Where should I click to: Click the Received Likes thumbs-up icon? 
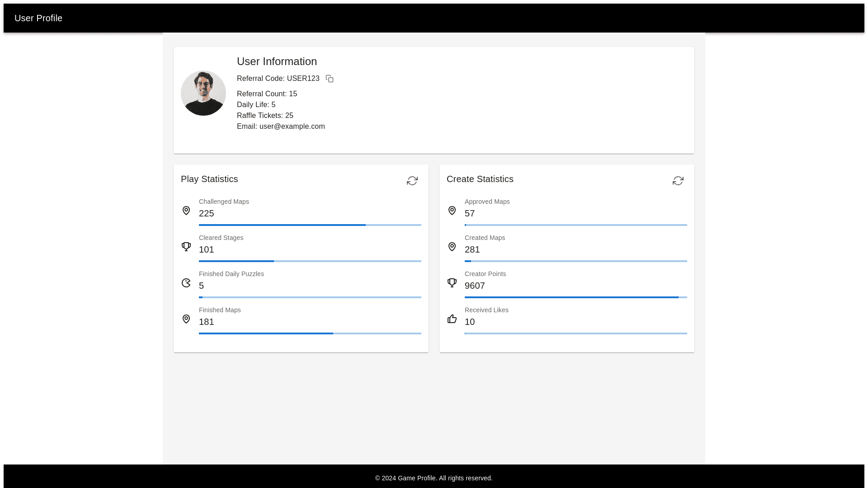click(452, 319)
